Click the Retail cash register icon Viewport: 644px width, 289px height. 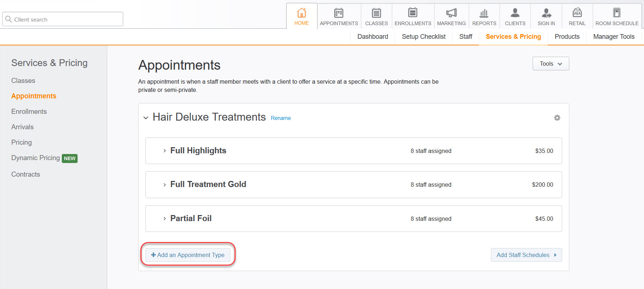tap(576, 13)
